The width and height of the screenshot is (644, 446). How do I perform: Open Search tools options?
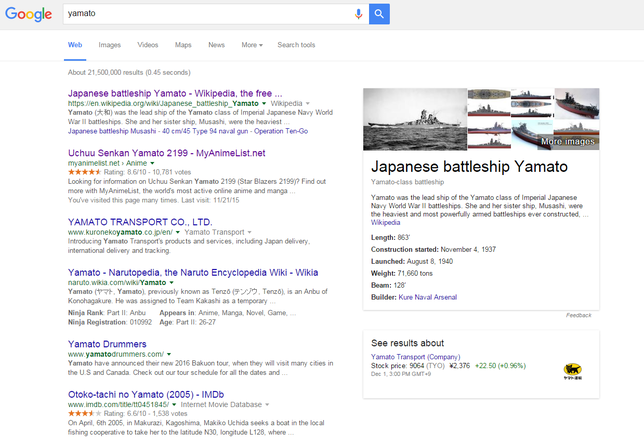(x=296, y=45)
